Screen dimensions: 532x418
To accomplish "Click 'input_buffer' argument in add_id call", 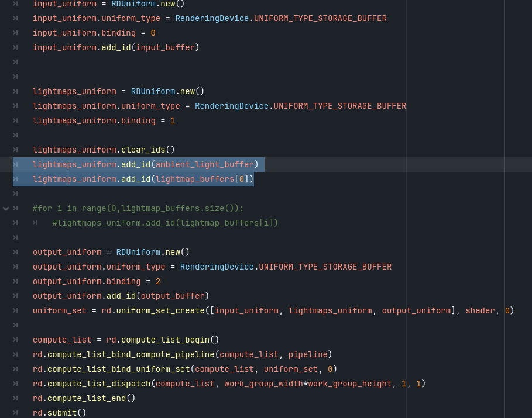I will 165,47.
